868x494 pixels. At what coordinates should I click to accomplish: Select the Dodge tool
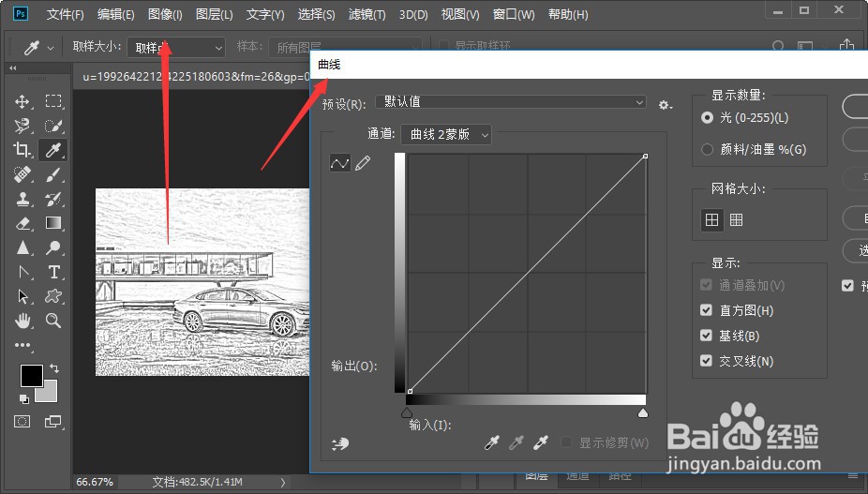tap(53, 247)
